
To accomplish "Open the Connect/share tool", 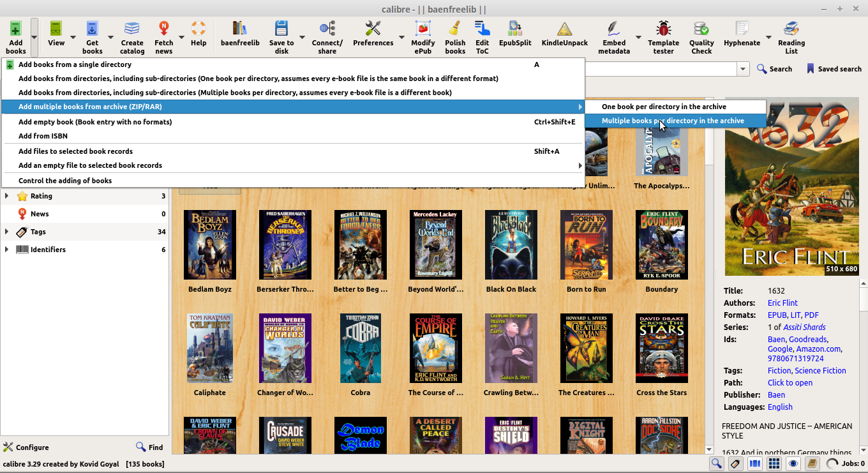I will tap(327, 29).
